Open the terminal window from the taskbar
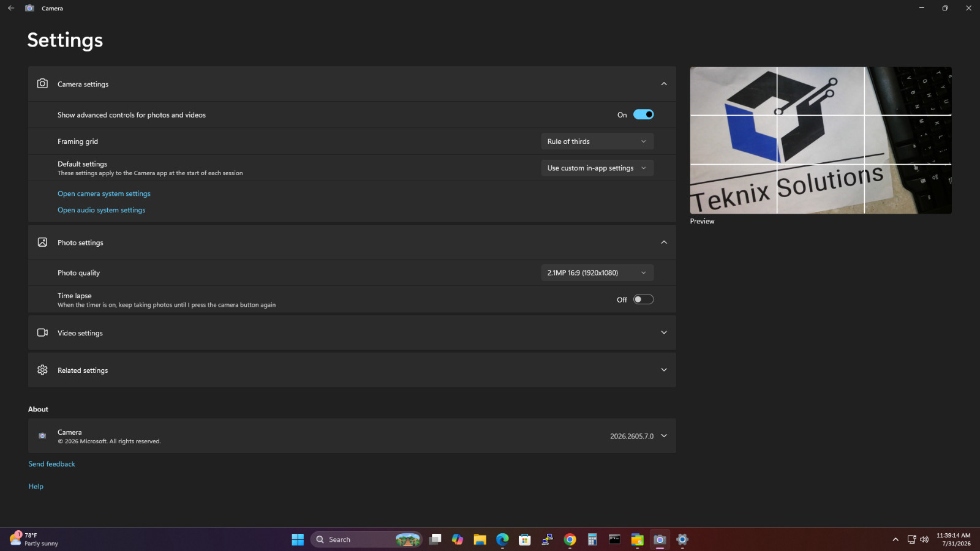 [615, 539]
